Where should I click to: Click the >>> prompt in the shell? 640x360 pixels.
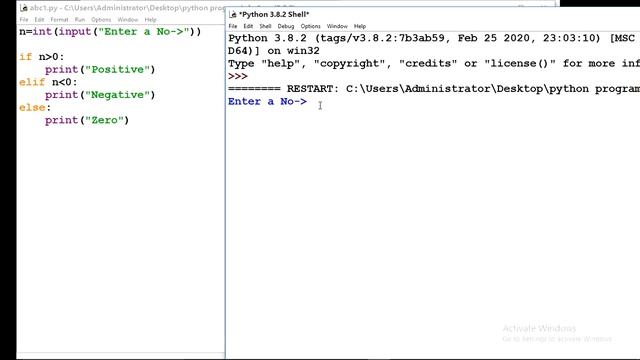[238, 76]
